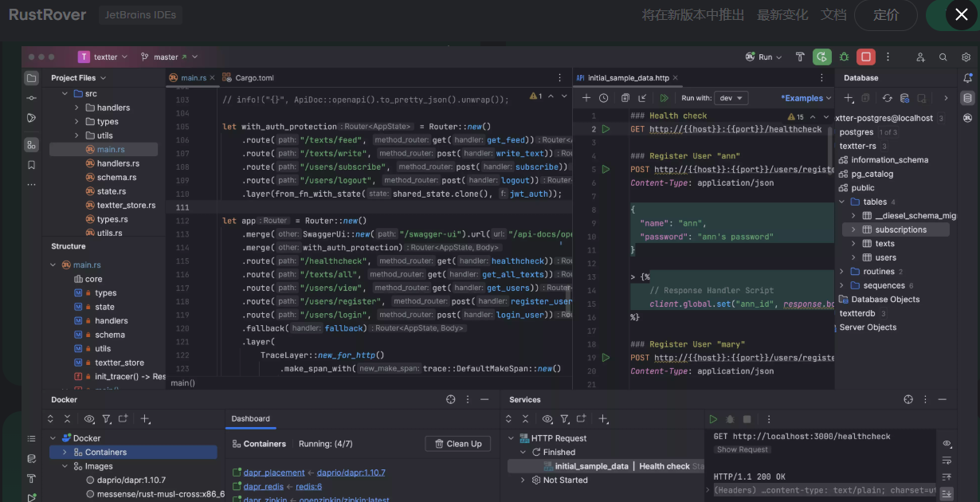Viewport: 980px width, 502px height.
Task: Click the green Rerun button
Action: tap(821, 57)
